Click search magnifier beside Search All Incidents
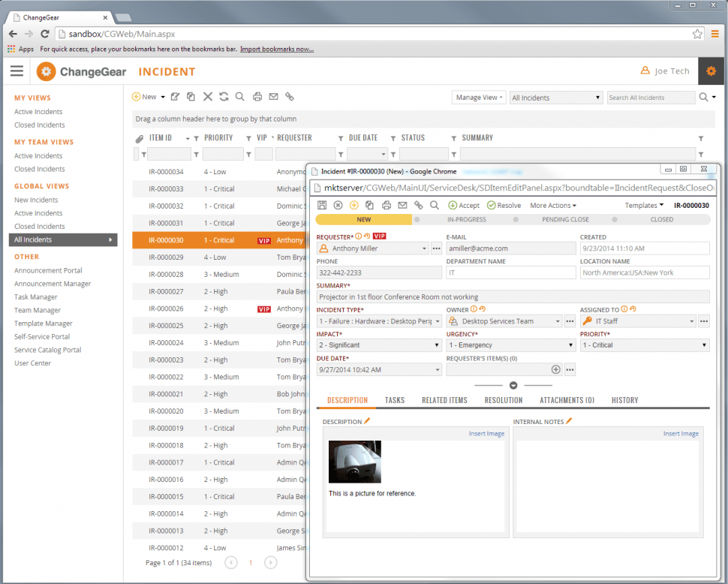 tap(704, 97)
